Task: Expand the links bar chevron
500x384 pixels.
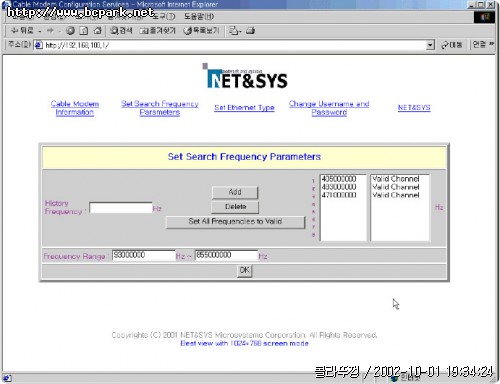Action: point(491,44)
